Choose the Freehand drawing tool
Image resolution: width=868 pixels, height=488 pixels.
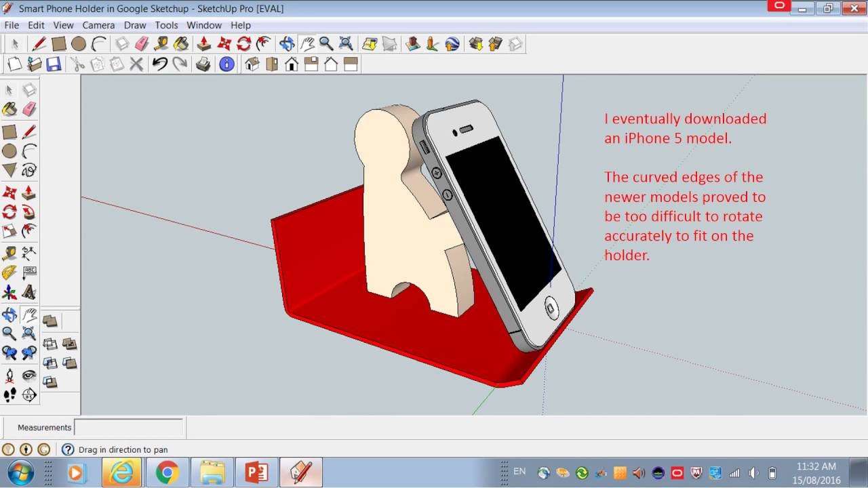29,170
